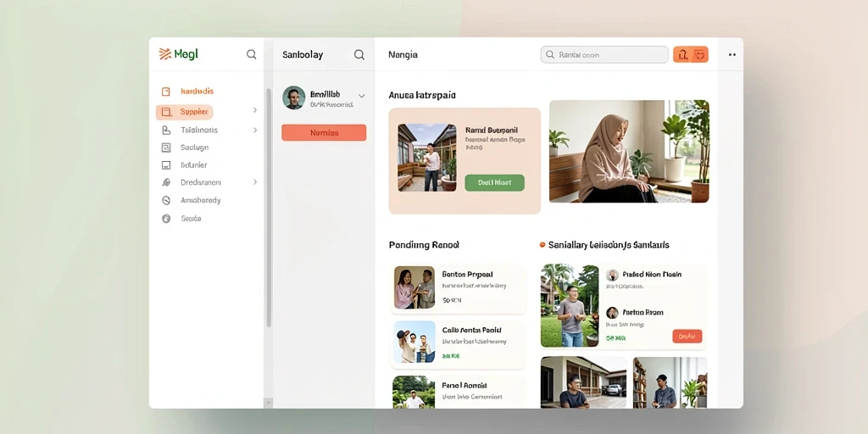Click the search icon next to Sanloolay

point(359,54)
